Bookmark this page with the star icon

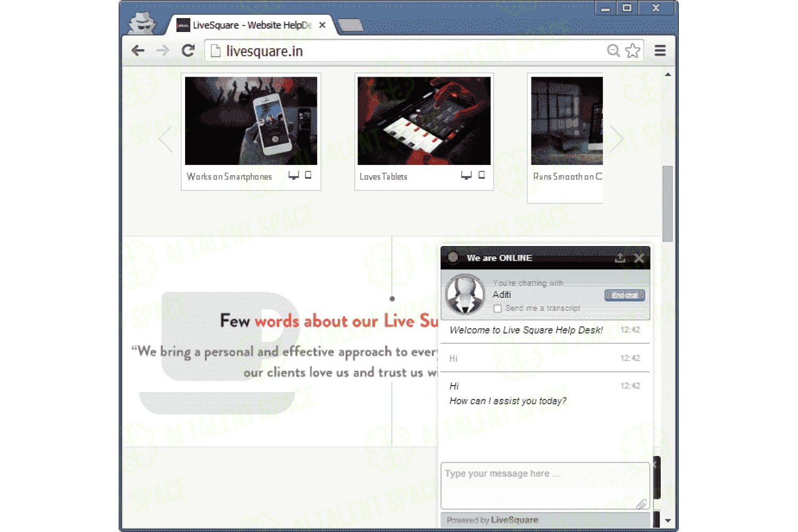(633, 51)
